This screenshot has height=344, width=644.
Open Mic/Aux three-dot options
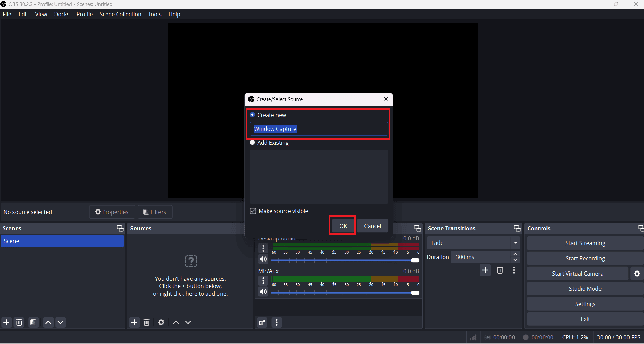[263, 280]
